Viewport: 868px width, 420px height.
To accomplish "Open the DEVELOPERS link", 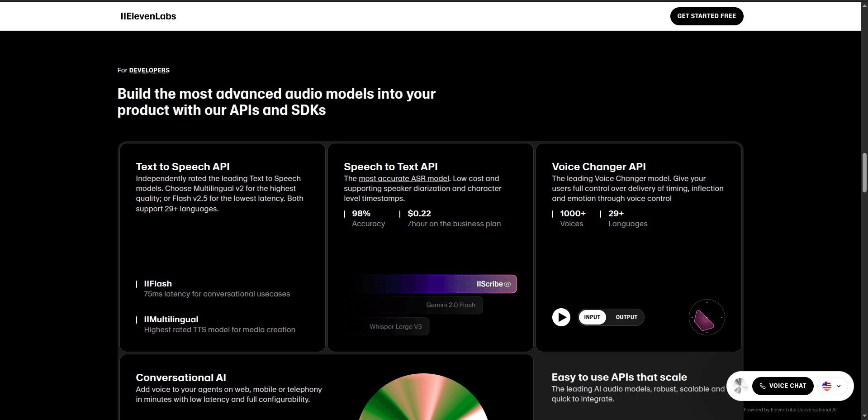I will (x=149, y=70).
